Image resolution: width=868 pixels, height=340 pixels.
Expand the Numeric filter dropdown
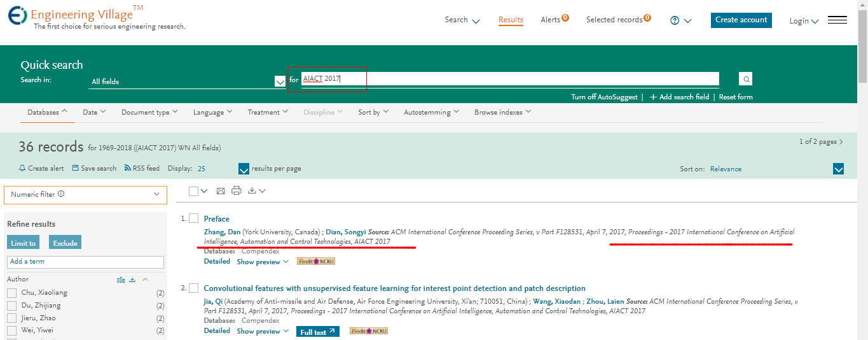click(x=156, y=194)
